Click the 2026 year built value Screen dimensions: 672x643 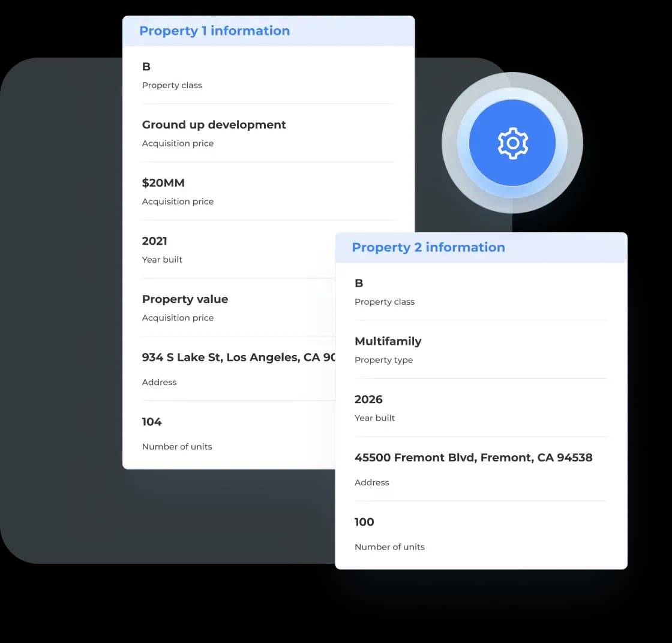coord(368,399)
